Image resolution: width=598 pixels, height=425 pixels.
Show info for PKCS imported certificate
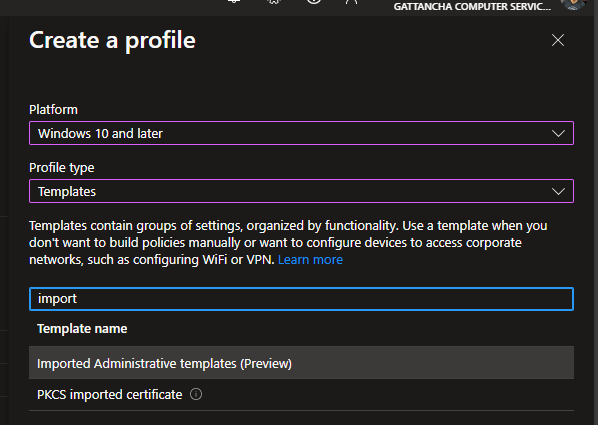coord(196,394)
